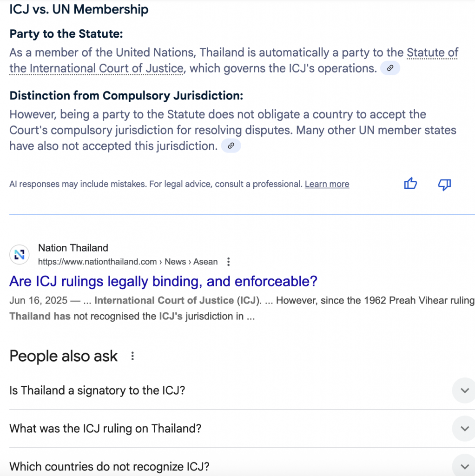This screenshot has width=475, height=476.
Task: Open source link icon after "ICJ's operations"
Action: point(390,68)
